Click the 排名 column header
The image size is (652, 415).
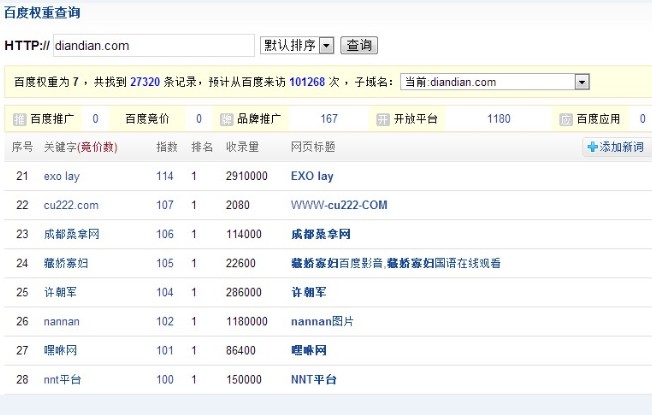coord(202,147)
